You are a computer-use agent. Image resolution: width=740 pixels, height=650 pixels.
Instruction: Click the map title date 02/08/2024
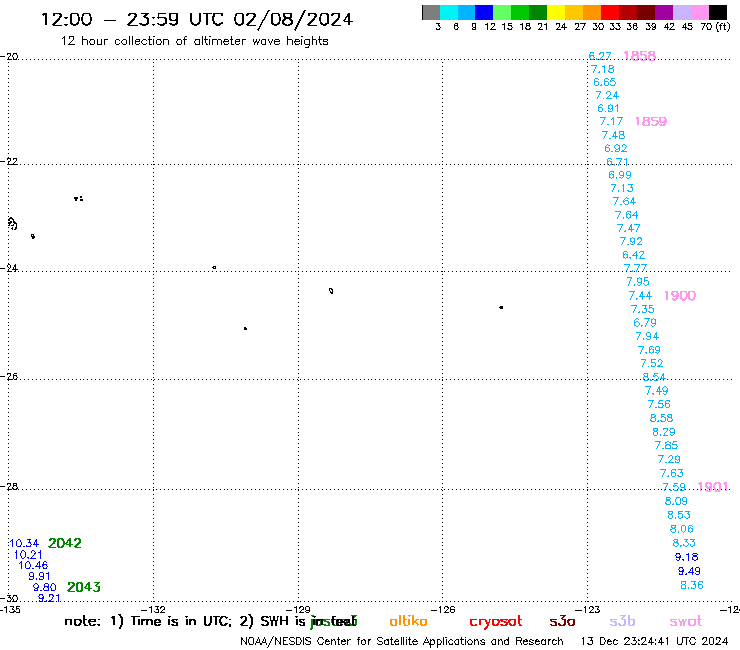point(293,20)
